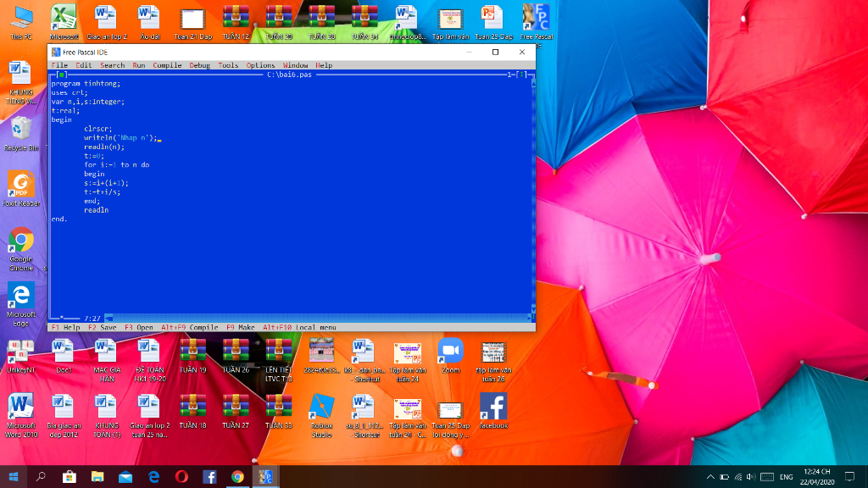Open the Action Center notifications
Image resolution: width=868 pixels, height=488 pixels.
(849, 476)
